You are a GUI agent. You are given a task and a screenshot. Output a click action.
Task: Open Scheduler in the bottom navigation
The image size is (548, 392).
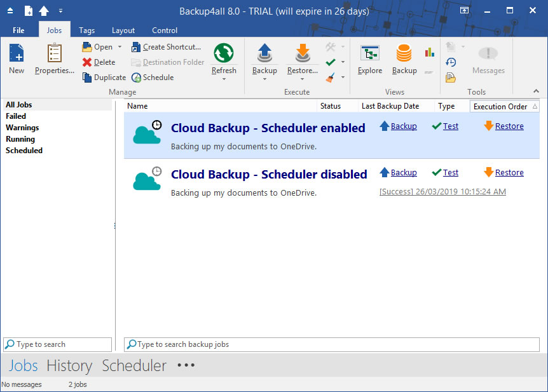(134, 365)
